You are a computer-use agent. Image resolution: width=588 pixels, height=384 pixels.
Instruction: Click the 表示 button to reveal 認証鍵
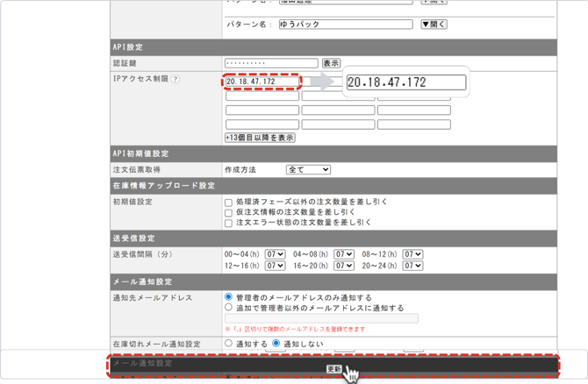tap(331, 63)
